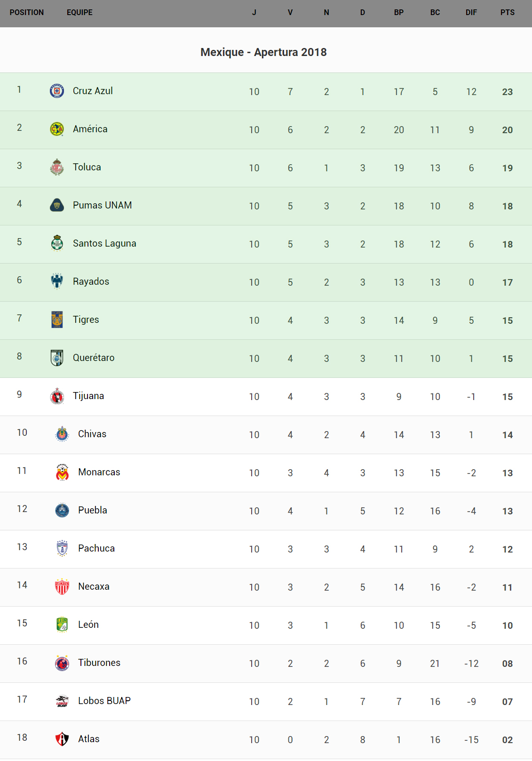Click the Cruz Azul club crest

coord(57,91)
